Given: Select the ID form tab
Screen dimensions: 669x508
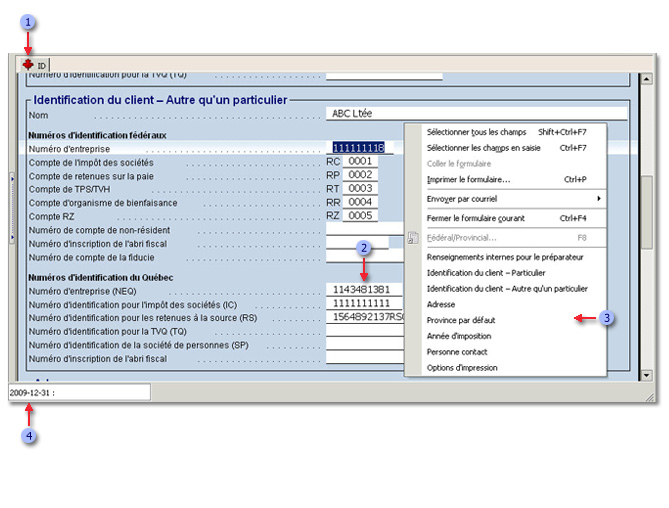Looking at the screenshot, I should tap(35, 65).
